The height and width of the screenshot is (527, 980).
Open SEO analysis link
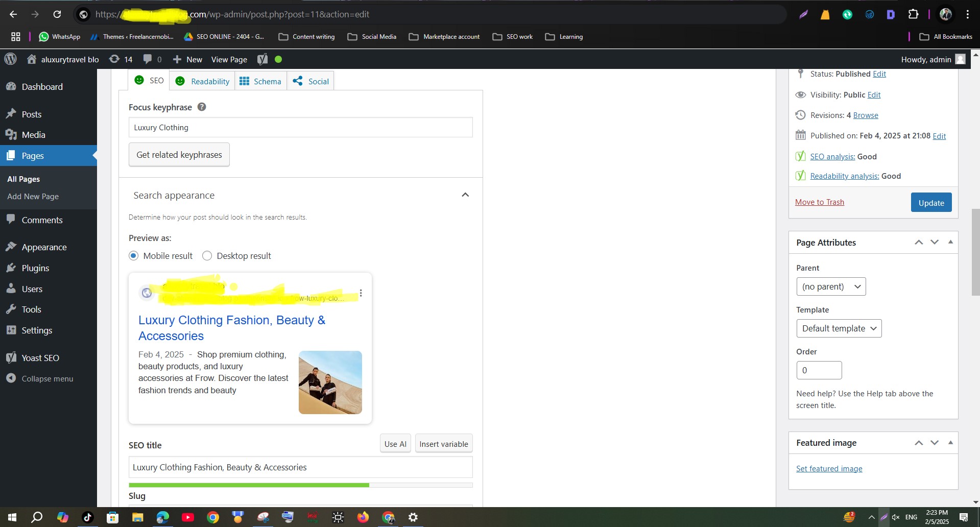(x=832, y=157)
